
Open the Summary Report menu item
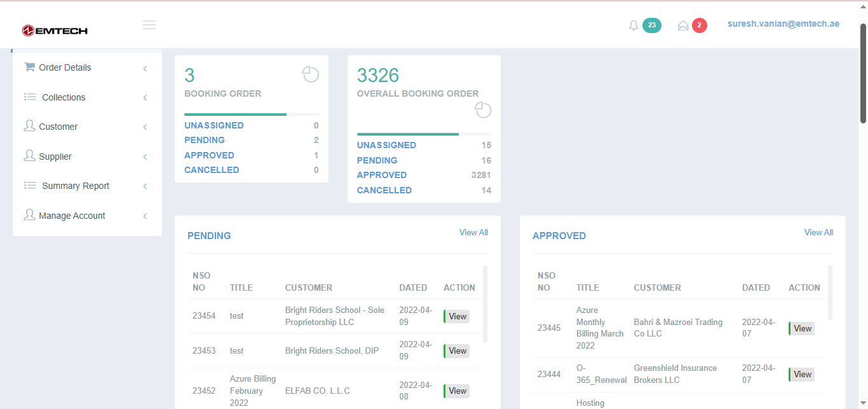click(76, 186)
